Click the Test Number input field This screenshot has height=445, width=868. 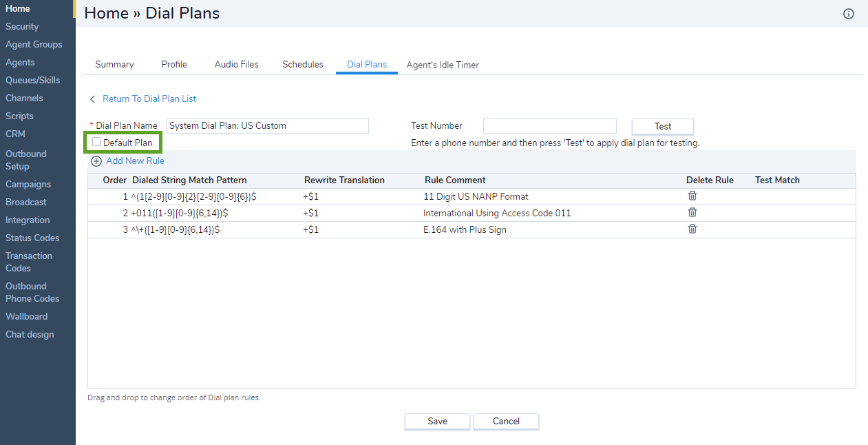[550, 126]
